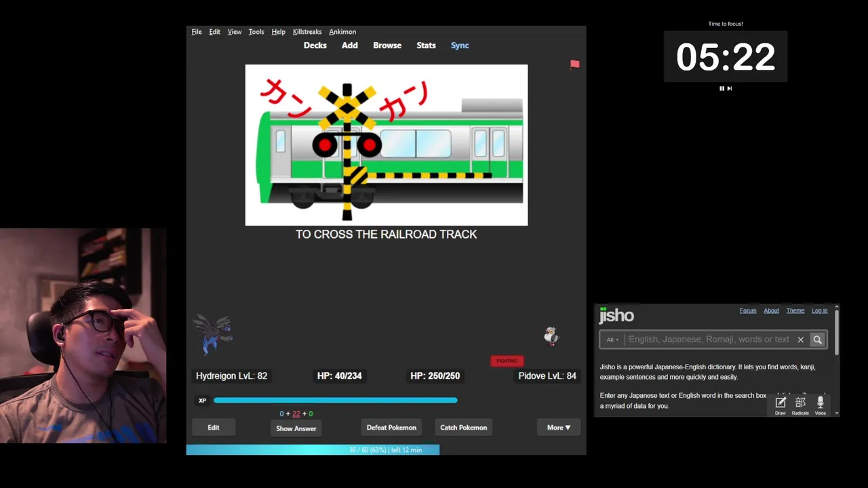Screen dimensions: 868x488
Task: Click the review progress bar showing 38 / 60
Action: 386,450
